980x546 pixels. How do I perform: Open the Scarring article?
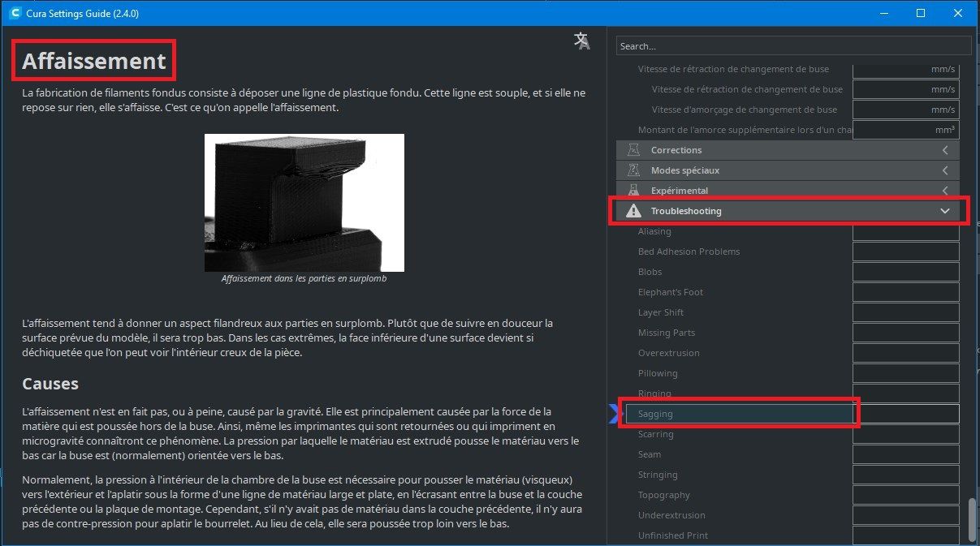[655, 434]
